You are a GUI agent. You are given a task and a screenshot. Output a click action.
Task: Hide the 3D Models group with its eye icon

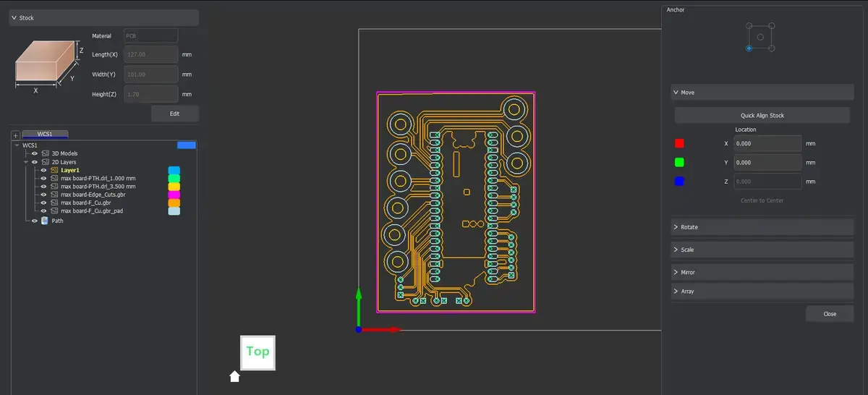[35, 153]
